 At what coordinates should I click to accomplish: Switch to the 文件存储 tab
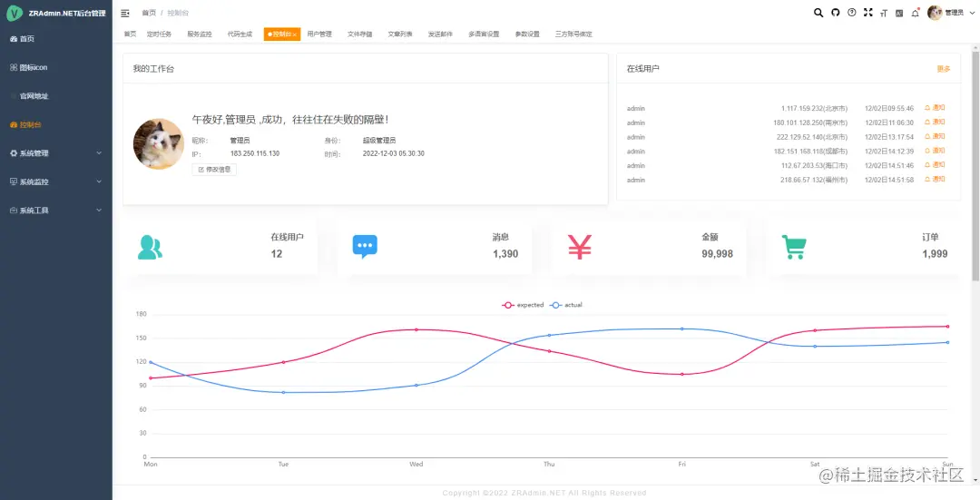(360, 34)
